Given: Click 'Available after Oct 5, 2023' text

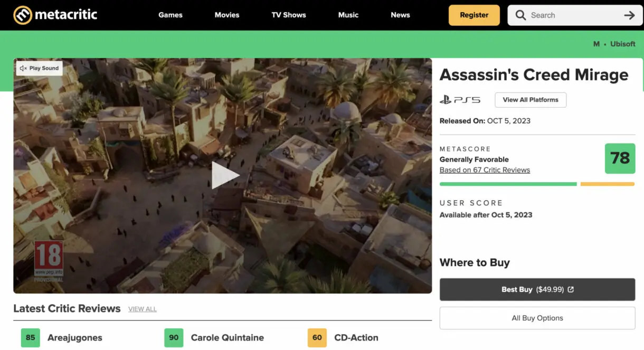Looking at the screenshot, I should coord(486,215).
